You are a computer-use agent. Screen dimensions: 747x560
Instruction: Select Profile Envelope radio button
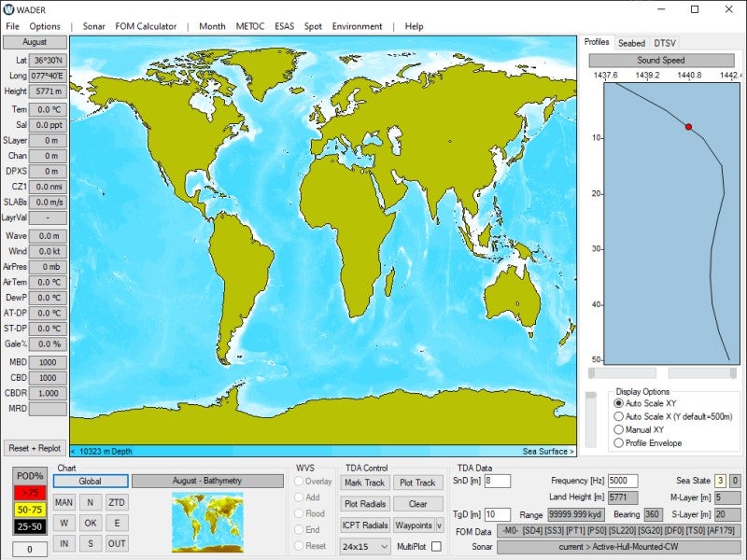pos(619,442)
